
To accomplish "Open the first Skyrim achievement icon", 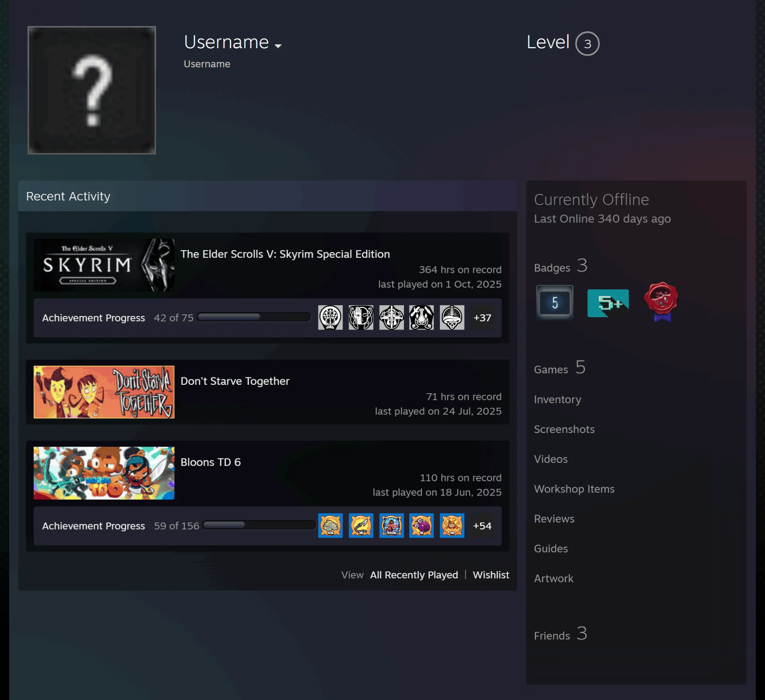I will click(x=330, y=318).
